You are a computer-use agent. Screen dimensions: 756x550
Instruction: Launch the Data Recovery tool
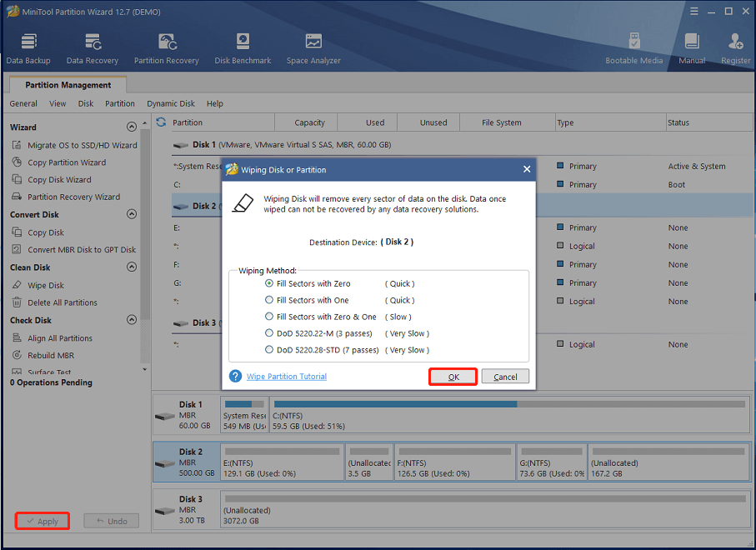click(x=92, y=48)
